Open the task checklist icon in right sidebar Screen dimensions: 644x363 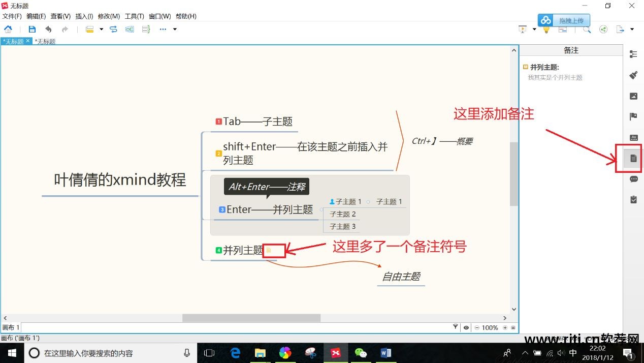pyautogui.click(x=633, y=199)
